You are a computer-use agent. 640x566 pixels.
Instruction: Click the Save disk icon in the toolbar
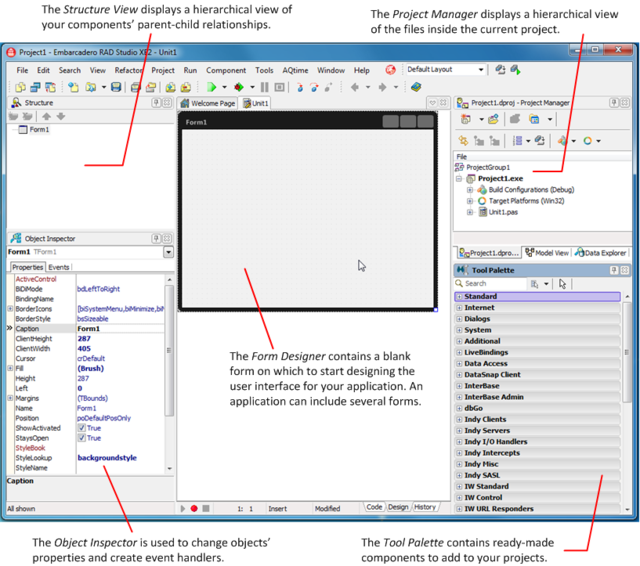116,87
